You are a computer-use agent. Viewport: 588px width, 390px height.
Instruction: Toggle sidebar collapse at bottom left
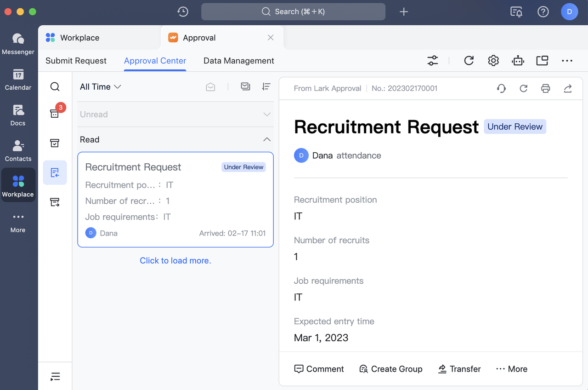(55, 377)
